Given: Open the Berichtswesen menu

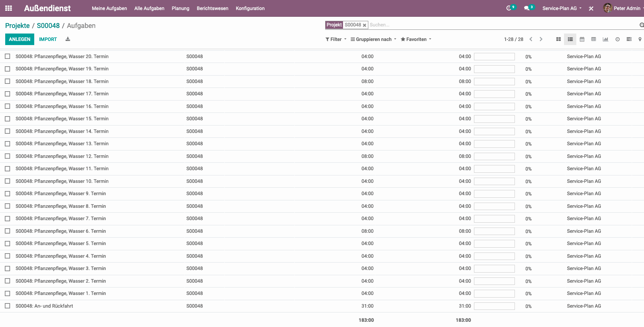Looking at the screenshot, I should click(x=212, y=8).
